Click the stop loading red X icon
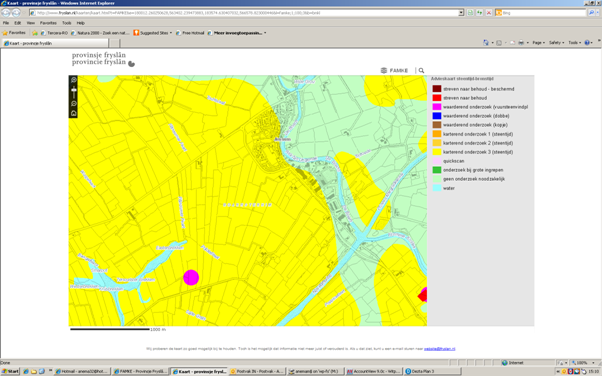Viewport: 602px width, 376px height. click(489, 13)
